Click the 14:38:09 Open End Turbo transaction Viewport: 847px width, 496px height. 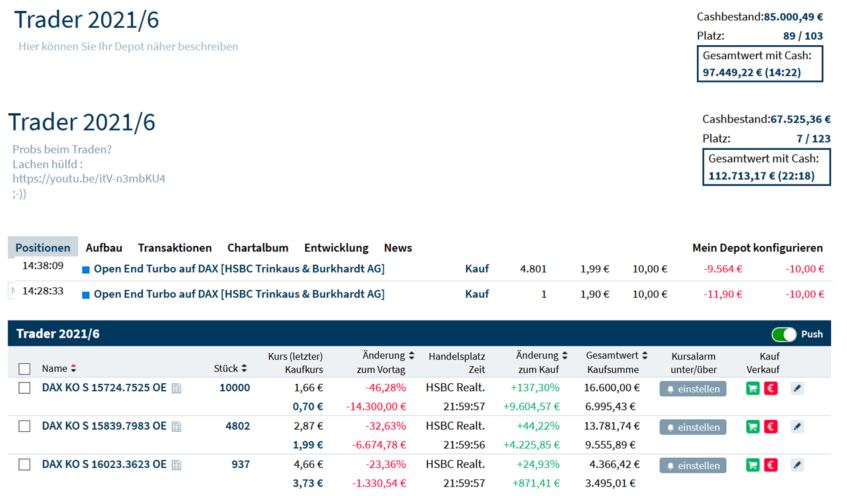(x=239, y=268)
